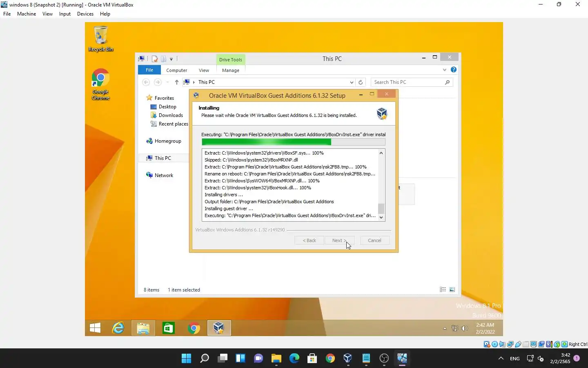Open host File Explorer from taskbar
Viewport: 588px width, 368px height.
point(276,359)
